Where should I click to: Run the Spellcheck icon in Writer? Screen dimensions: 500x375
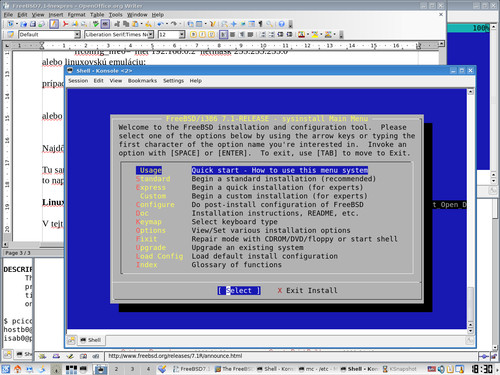pyautogui.click(x=96, y=24)
